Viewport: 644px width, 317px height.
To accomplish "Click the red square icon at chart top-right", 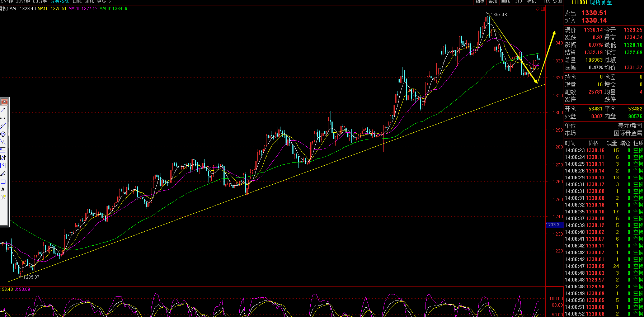I will 543,9.
